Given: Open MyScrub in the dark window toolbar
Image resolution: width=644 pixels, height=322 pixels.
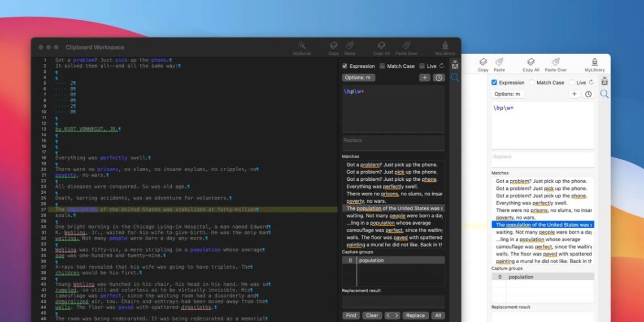Looking at the screenshot, I should 302,47.
